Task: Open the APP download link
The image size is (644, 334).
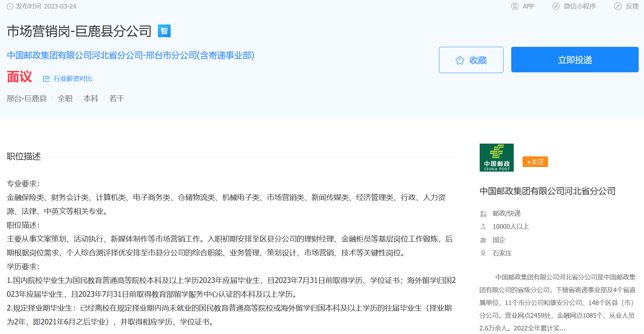Action: pos(528,6)
